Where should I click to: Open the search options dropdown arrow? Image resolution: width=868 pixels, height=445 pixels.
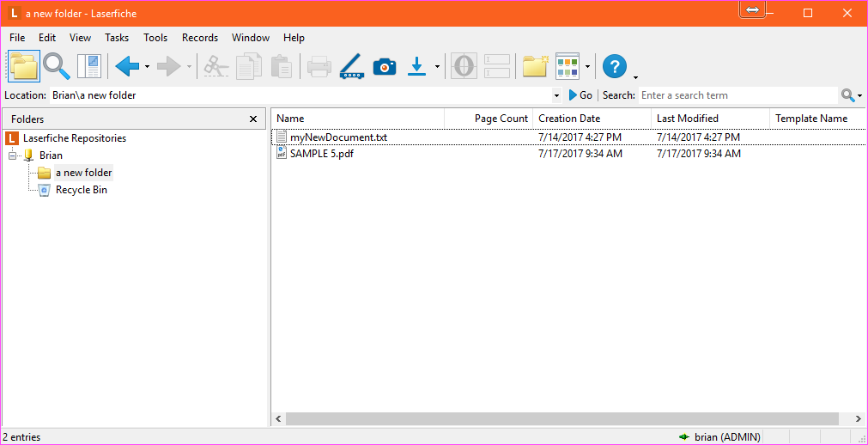click(859, 96)
